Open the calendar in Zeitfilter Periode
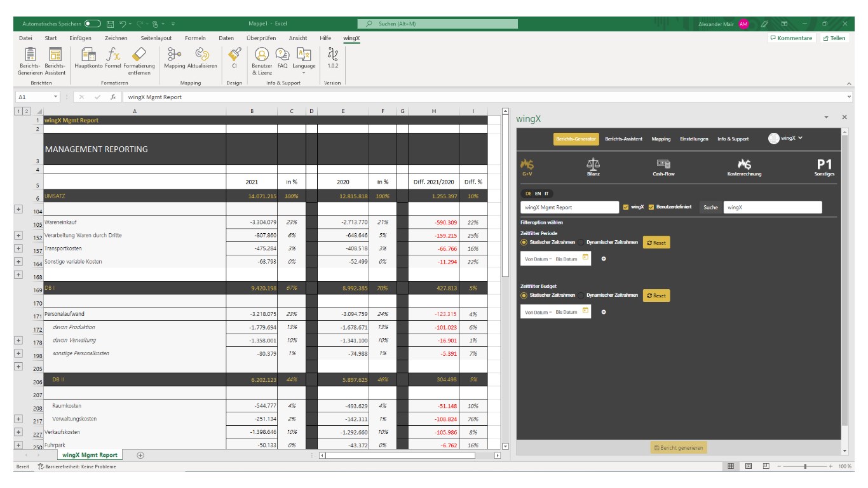The height and width of the screenshot is (488, 868). 585,258
